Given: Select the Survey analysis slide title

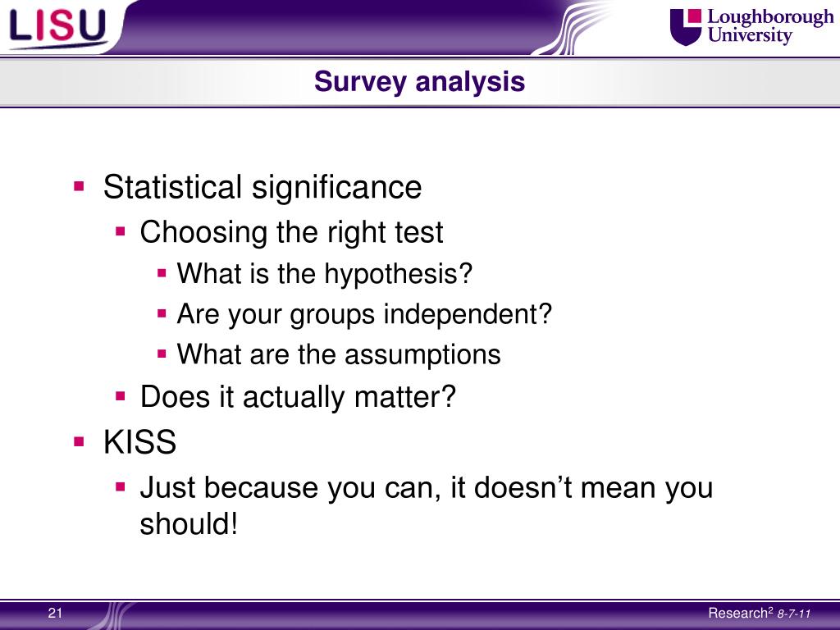Looking at the screenshot, I should [x=419, y=82].
